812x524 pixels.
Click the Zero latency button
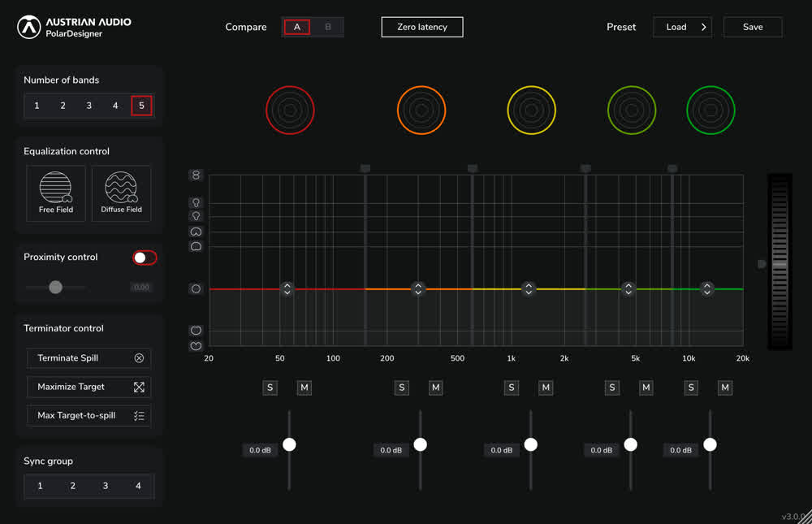click(422, 27)
